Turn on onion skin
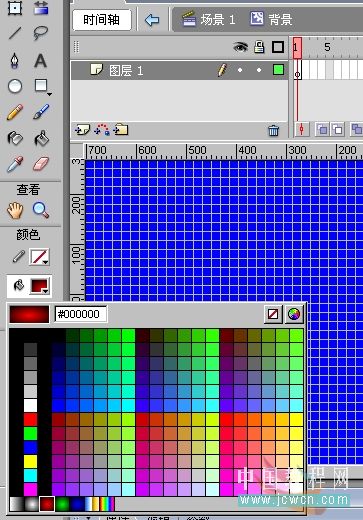This screenshot has height=520, width=363. pos(322,129)
